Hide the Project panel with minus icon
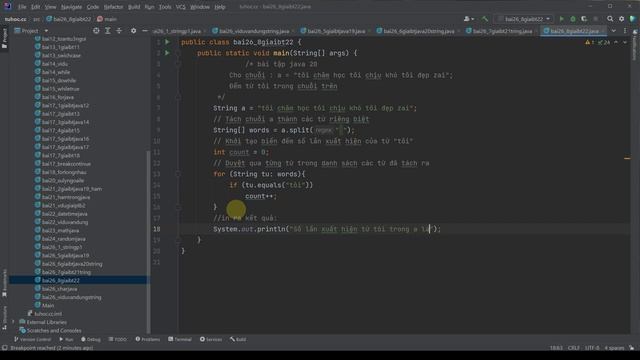 145,31
